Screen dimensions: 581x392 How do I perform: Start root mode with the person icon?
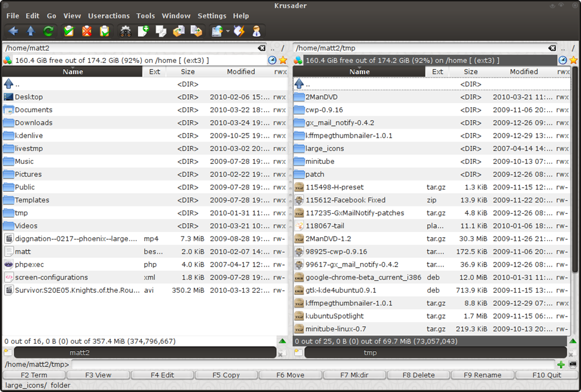(x=256, y=31)
